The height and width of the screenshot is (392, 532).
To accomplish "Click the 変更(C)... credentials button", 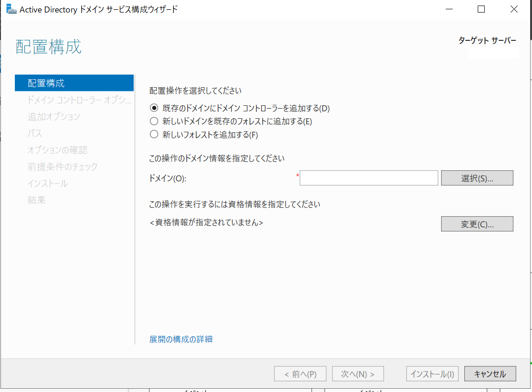I will [x=477, y=224].
